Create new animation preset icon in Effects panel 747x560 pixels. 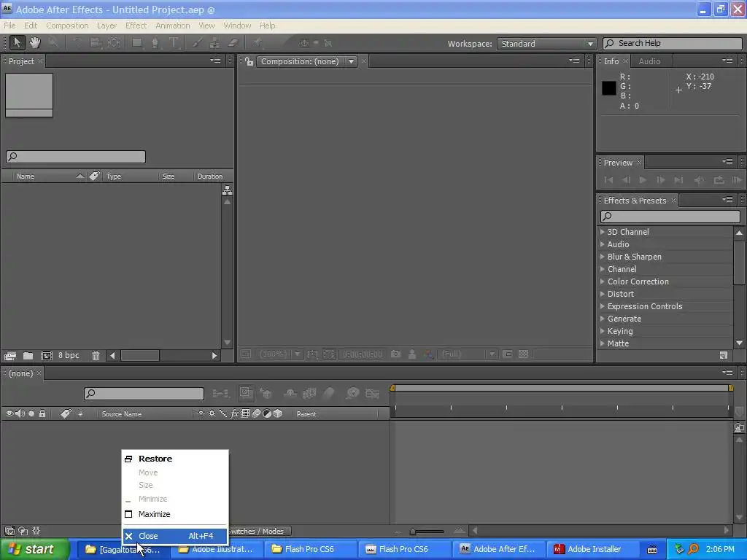click(723, 355)
